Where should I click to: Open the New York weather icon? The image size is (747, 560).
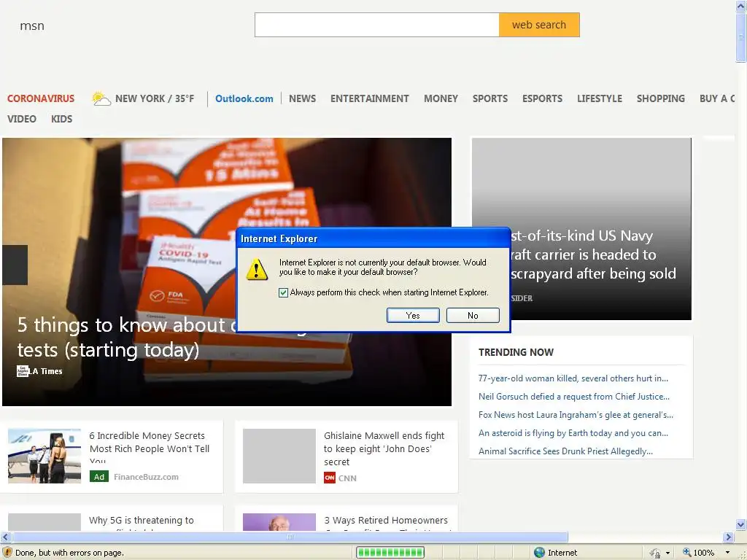point(101,98)
